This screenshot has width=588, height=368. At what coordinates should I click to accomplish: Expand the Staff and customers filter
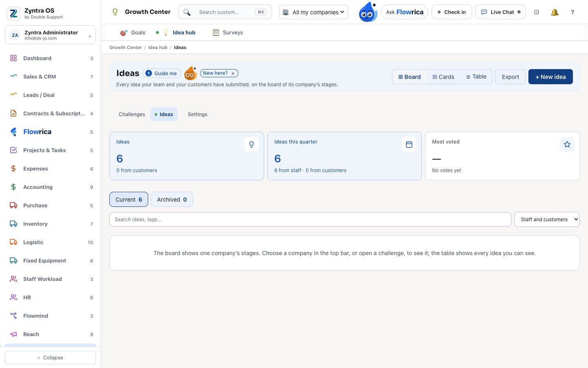[x=547, y=220]
